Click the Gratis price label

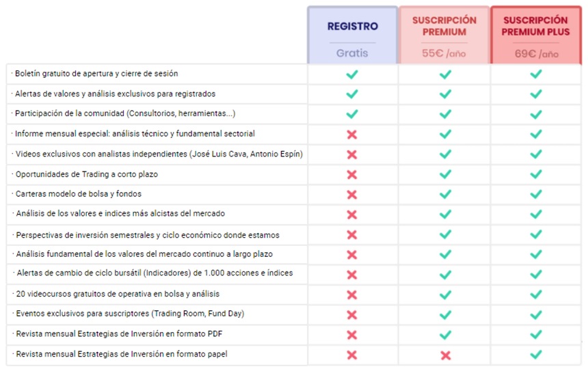point(352,53)
